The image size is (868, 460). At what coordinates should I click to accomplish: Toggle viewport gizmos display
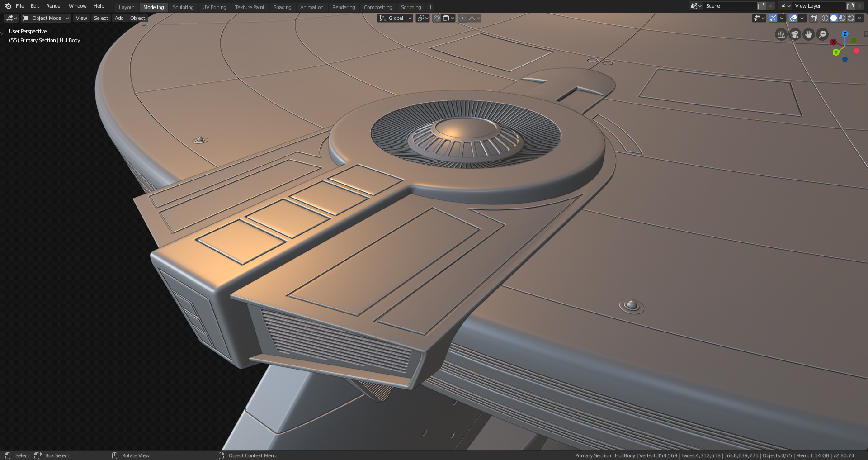773,18
